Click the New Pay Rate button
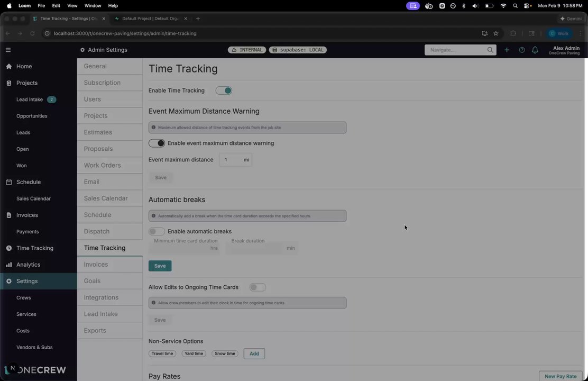The width and height of the screenshot is (588, 381). pos(561,376)
